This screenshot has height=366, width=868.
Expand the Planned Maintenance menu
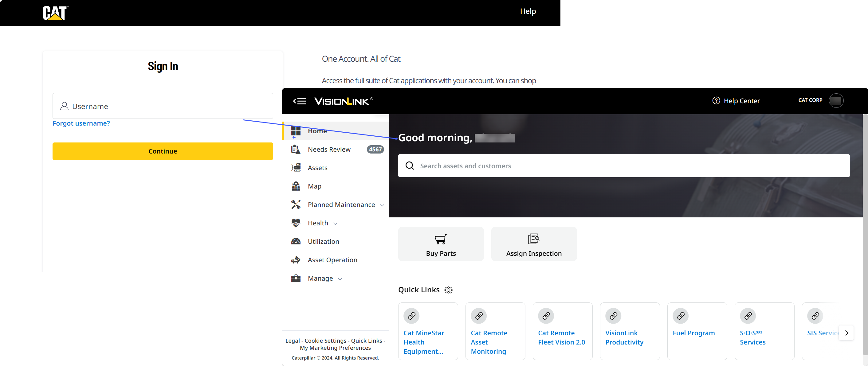click(x=341, y=205)
